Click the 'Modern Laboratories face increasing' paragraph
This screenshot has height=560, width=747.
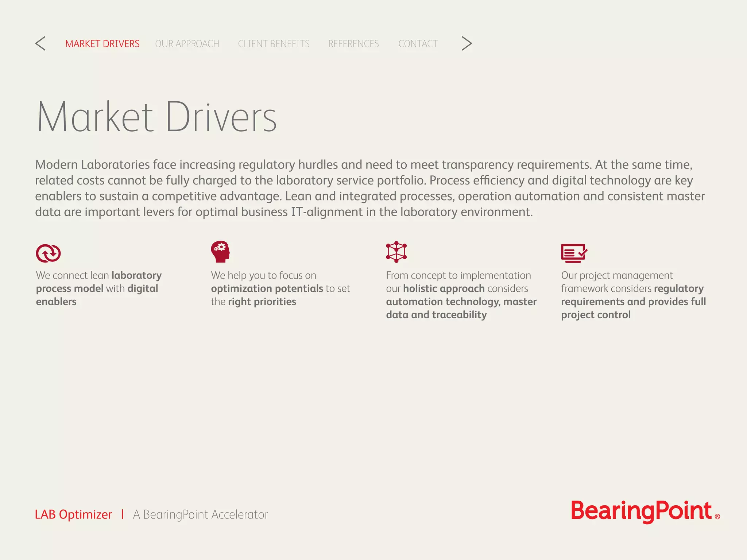370,188
